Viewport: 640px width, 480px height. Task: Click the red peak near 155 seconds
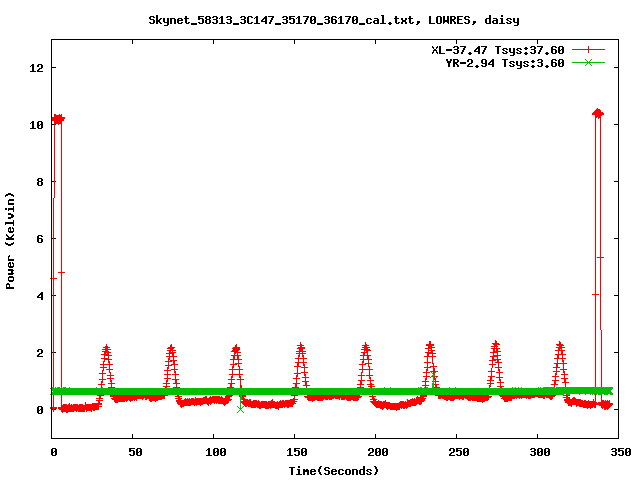301,366
